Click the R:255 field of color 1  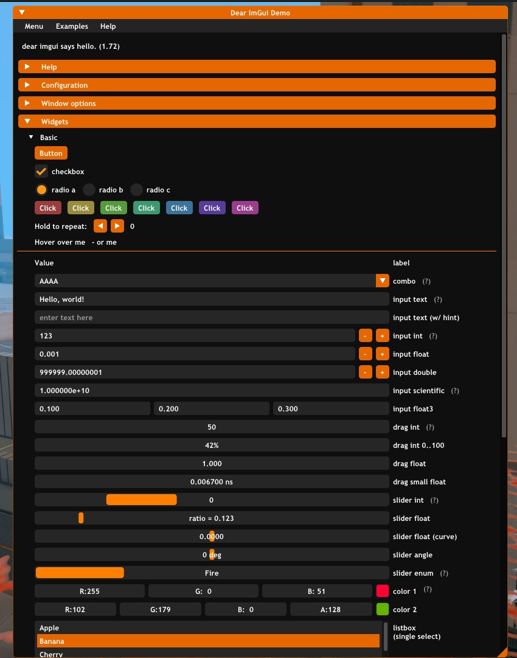[x=90, y=591]
